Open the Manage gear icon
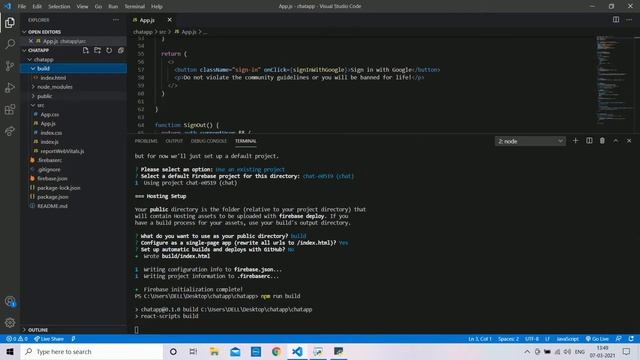The height and width of the screenshot is (360, 640). coord(10,323)
